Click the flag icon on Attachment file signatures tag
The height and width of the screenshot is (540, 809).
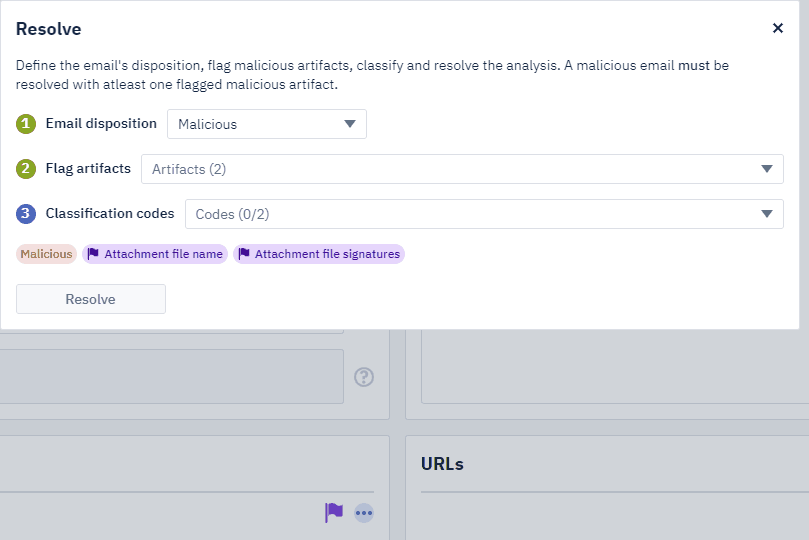click(x=244, y=254)
